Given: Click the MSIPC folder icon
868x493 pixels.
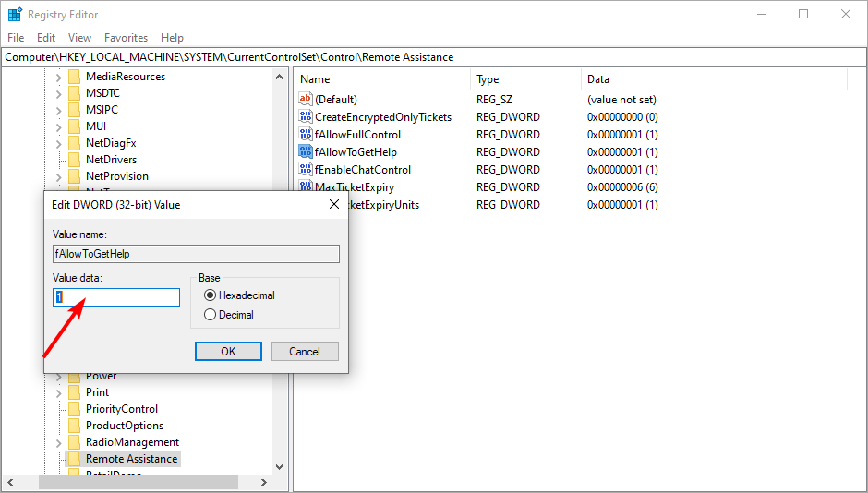Looking at the screenshot, I should click(x=74, y=110).
